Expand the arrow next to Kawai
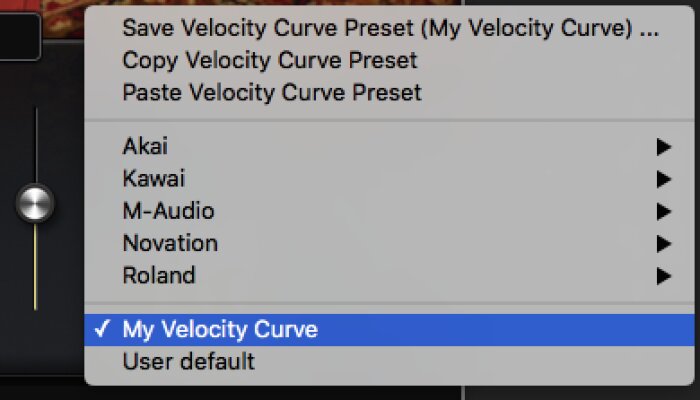The image size is (700, 400). pyautogui.click(x=663, y=180)
